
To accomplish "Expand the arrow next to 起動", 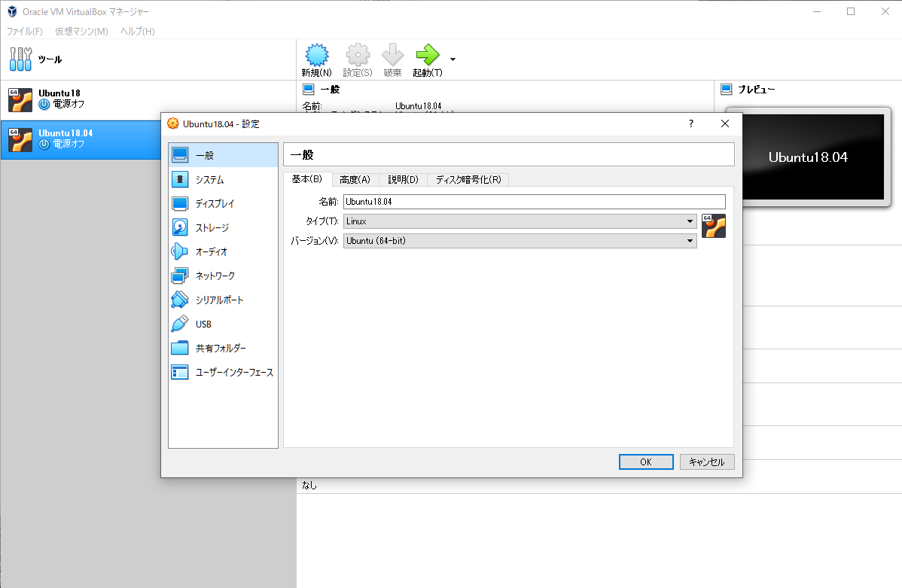I will click(453, 59).
